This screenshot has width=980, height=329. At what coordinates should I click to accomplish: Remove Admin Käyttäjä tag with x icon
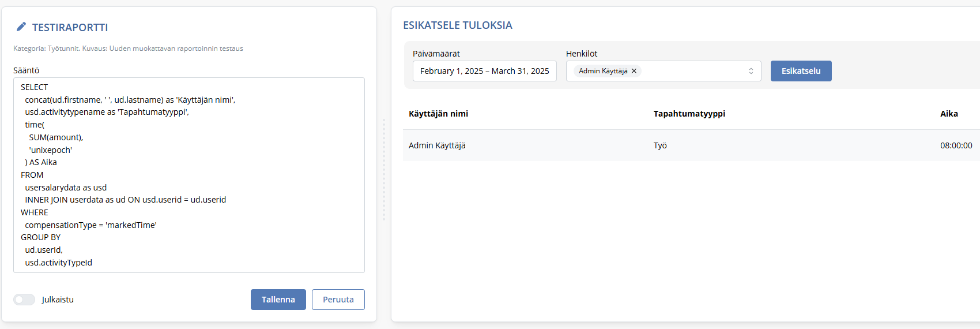point(634,71)
